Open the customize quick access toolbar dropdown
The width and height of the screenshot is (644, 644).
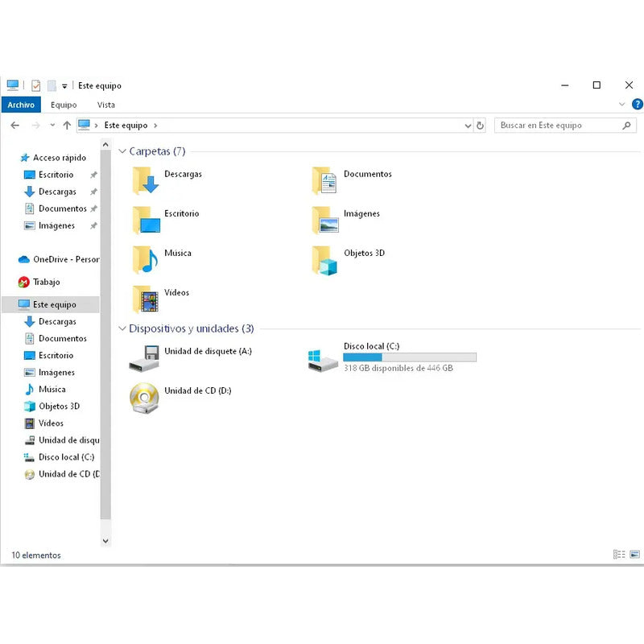click(64, 86)
